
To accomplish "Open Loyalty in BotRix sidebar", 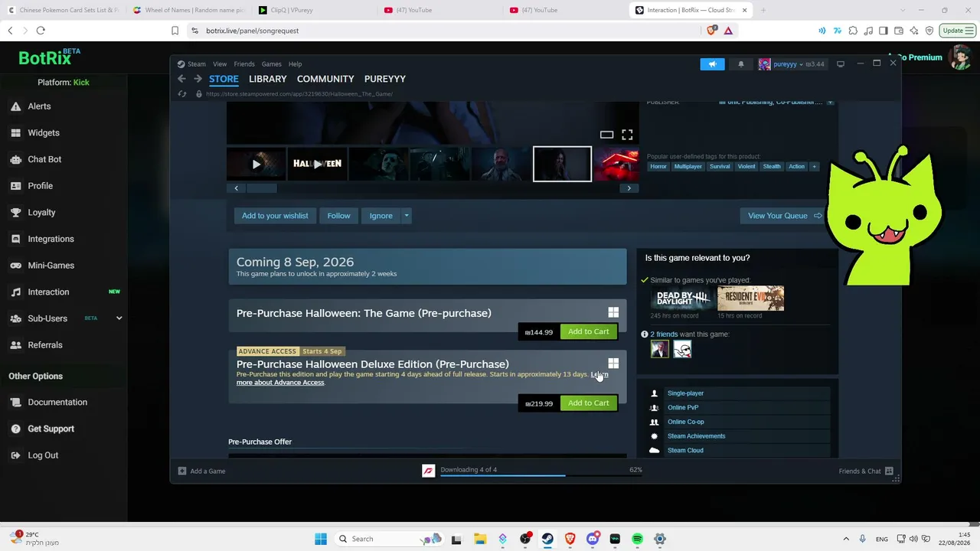I will 41,213.
